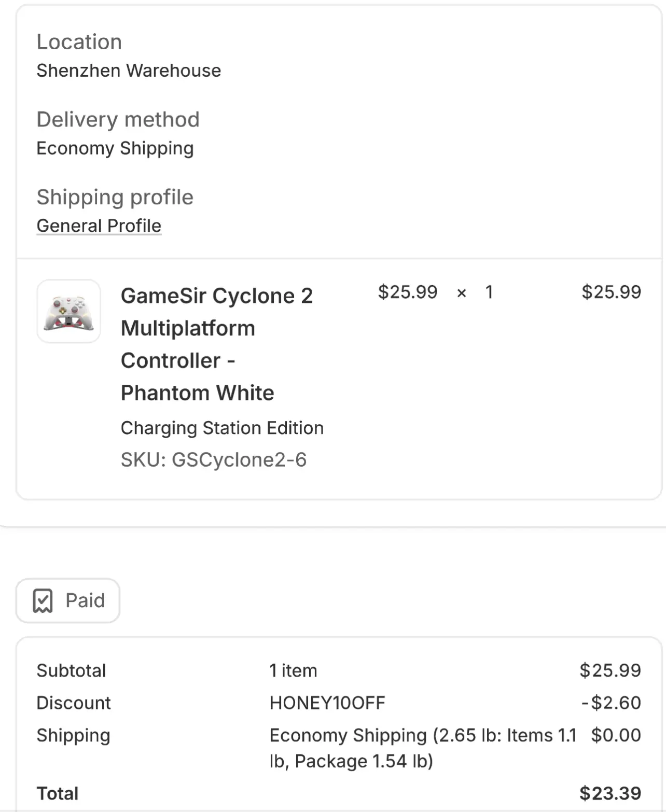Image resolution: width=666 pixels, height=812 pixels.
Task: Click the $25.99 unit price
Action: point(408,292)
